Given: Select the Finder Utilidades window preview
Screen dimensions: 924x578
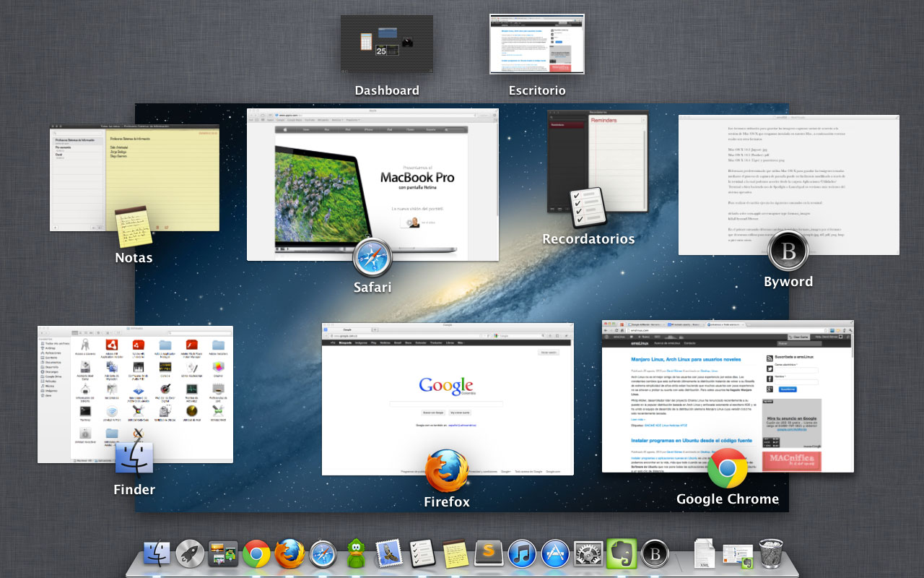Looking at the screenshot, I should [135, 394].
